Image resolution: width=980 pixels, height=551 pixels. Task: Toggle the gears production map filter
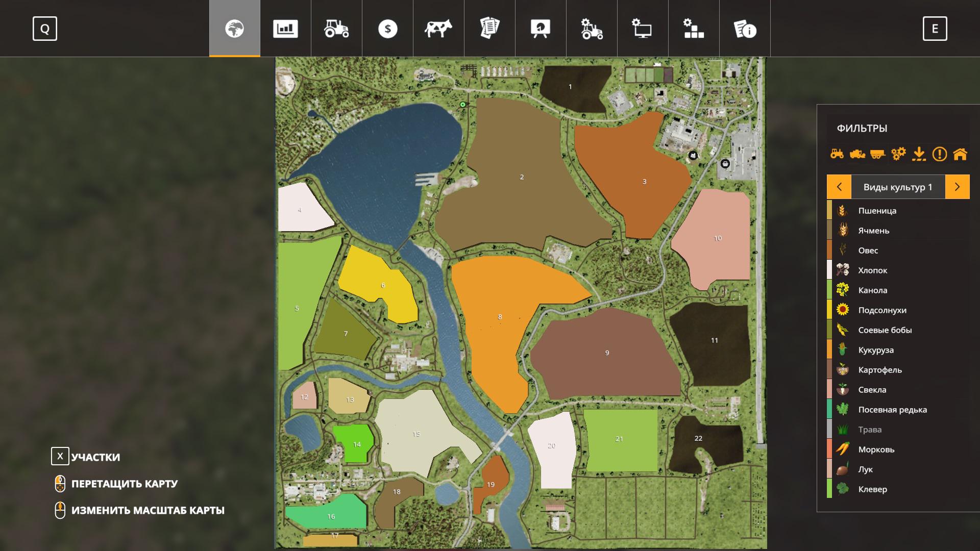(898, 154)
